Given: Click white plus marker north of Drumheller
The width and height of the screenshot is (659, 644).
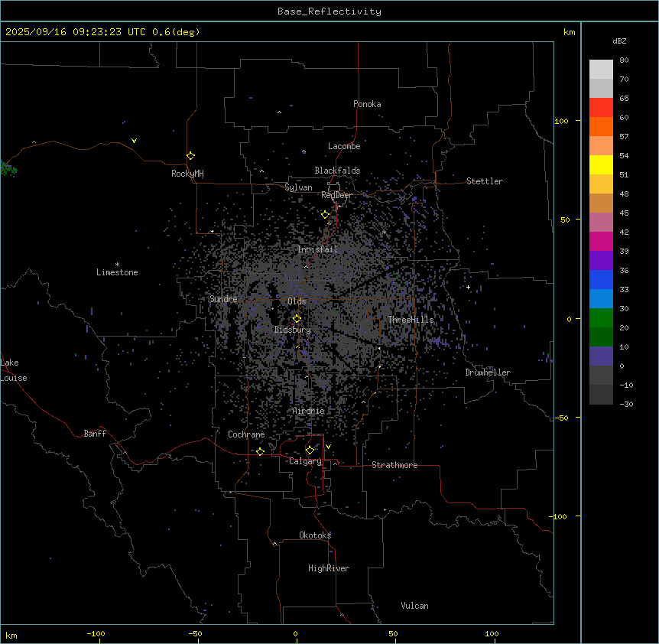Looking at the screenshot, I should (469, 287).
